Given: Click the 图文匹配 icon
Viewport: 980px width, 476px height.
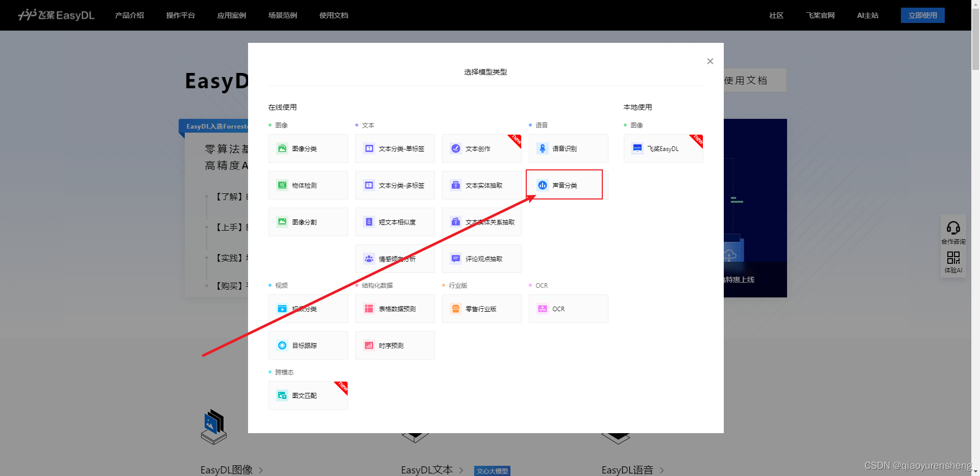Looking at the screenshot, I should (x=282, y=395).
